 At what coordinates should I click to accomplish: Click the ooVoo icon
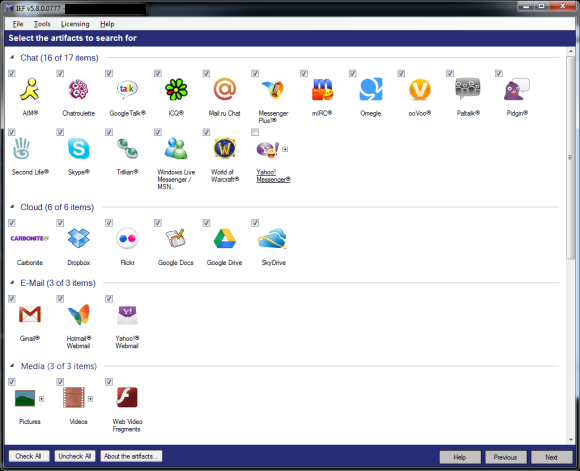[419, 89]
